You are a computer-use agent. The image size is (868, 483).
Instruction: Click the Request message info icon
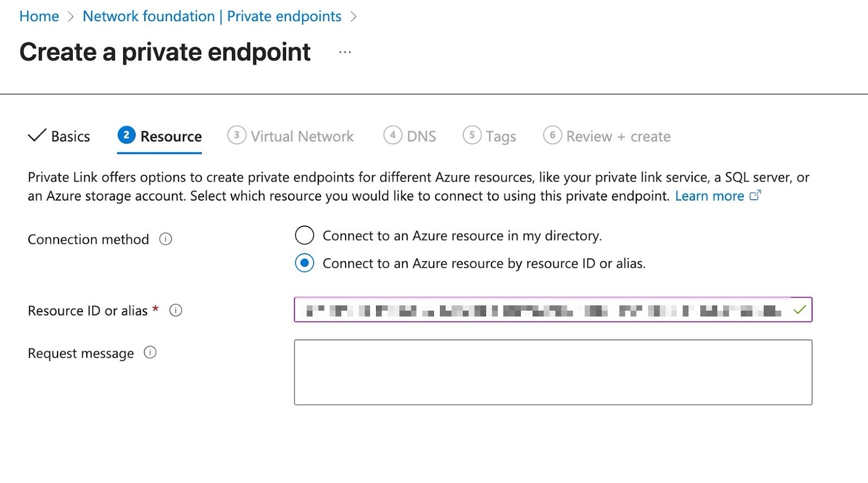tap(150, 353)
